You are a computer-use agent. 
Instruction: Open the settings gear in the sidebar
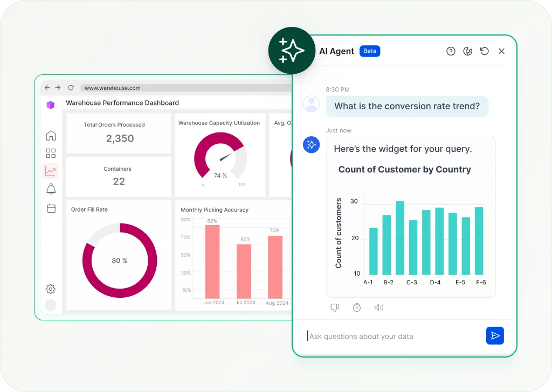[51, 289]
